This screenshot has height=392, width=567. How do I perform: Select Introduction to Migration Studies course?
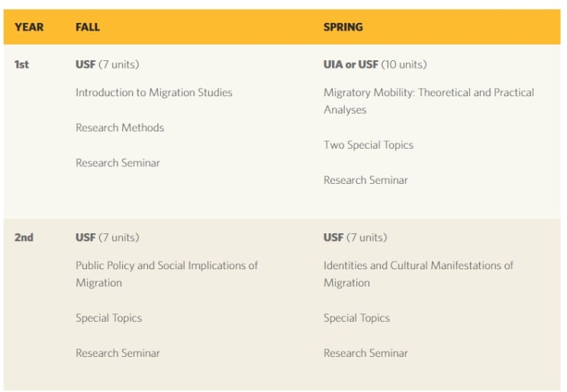(154, 92)
